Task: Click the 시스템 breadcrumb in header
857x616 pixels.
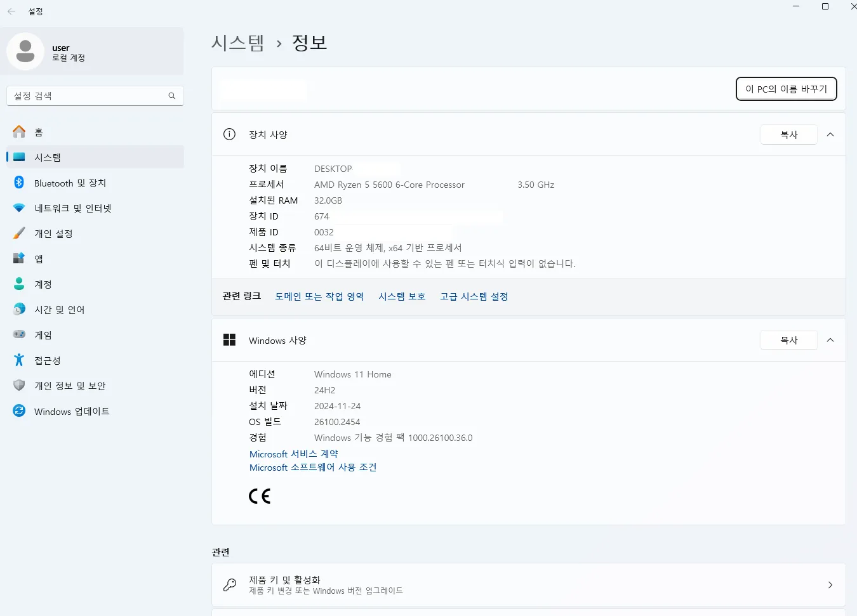Action: click(238, 43)
